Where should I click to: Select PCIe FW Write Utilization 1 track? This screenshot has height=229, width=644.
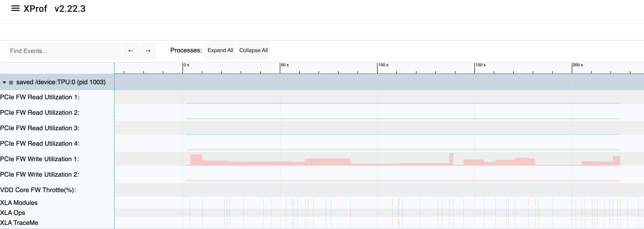(39, 159)
